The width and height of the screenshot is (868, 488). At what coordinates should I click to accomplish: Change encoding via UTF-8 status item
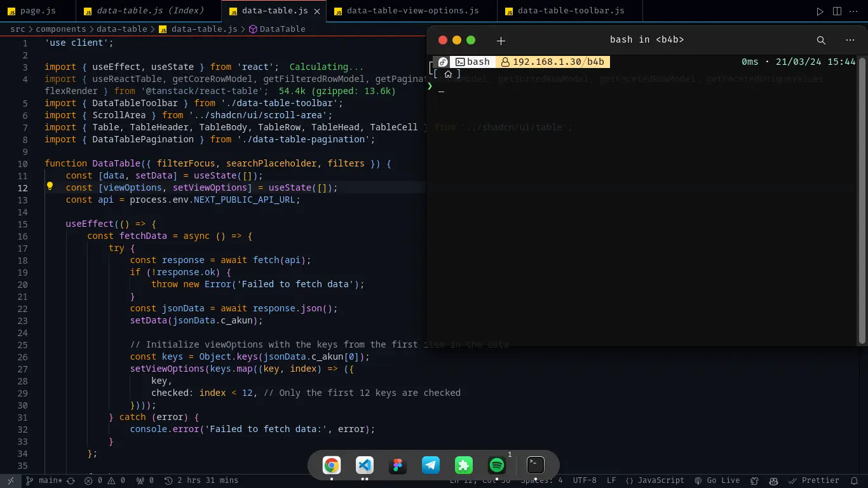585,481
